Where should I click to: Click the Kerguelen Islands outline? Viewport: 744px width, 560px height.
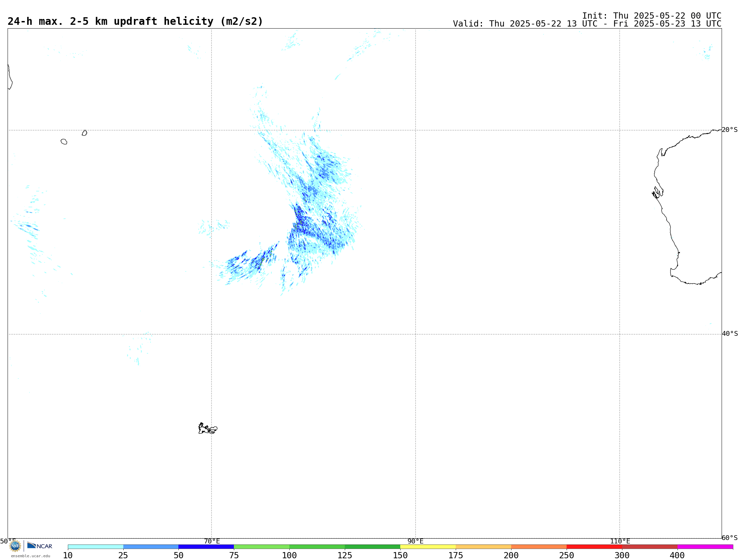coord(208,428)
